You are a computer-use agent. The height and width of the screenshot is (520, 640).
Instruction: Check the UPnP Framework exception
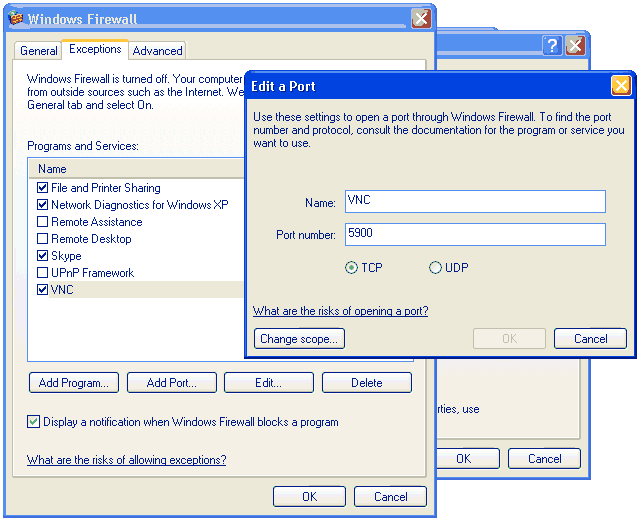click(x=42, y=273)
